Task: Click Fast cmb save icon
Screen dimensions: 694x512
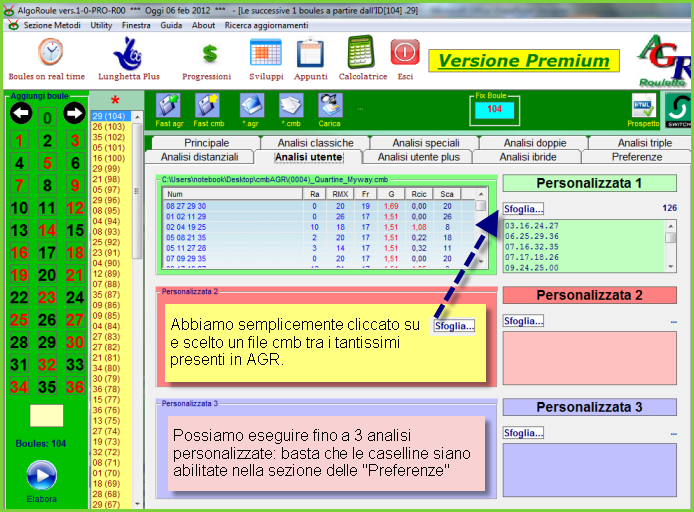Action: point(208,106)
